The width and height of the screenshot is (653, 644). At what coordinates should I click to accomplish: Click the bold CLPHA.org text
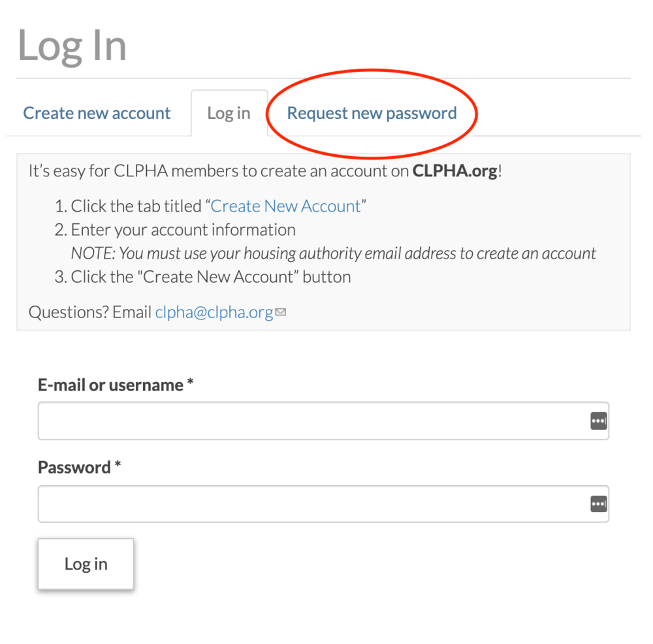[x=454, y=171]
